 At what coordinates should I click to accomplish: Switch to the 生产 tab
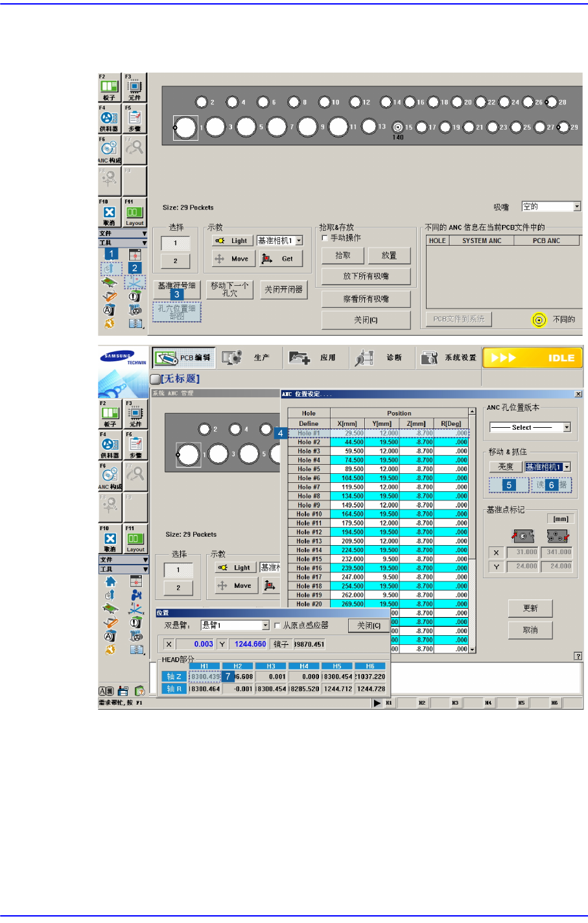(x=248, y=357)
